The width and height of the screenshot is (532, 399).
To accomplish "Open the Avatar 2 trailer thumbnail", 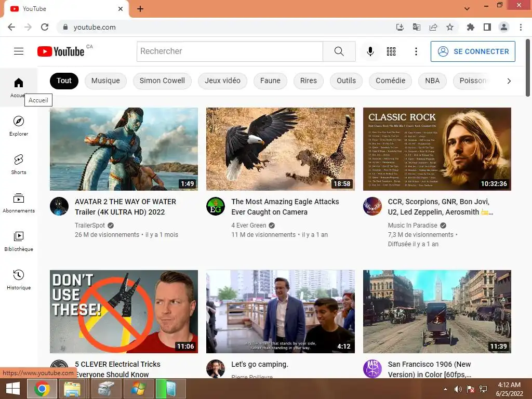I will point(124,149).
